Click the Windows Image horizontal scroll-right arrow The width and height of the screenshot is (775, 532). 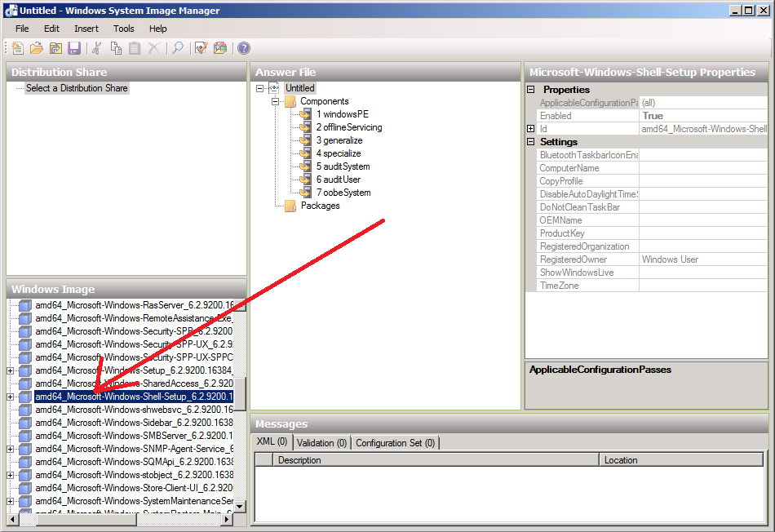(x=227, y=519)
